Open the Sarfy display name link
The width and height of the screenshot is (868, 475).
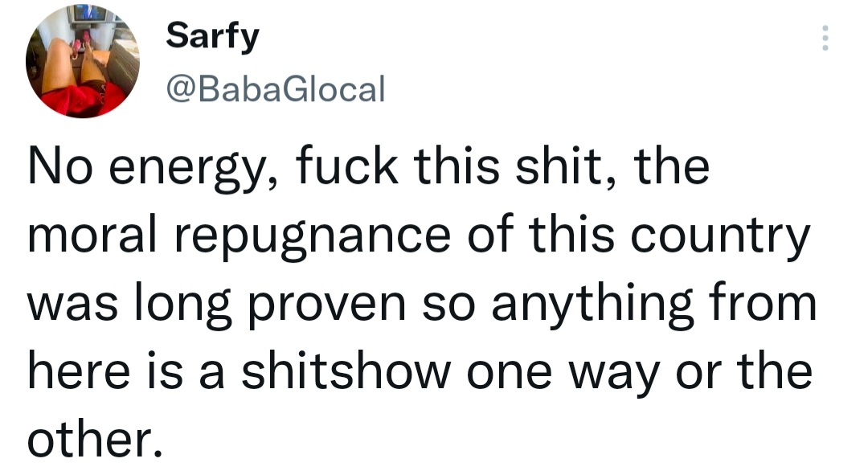pyautogui.click(x=212, y=37)
